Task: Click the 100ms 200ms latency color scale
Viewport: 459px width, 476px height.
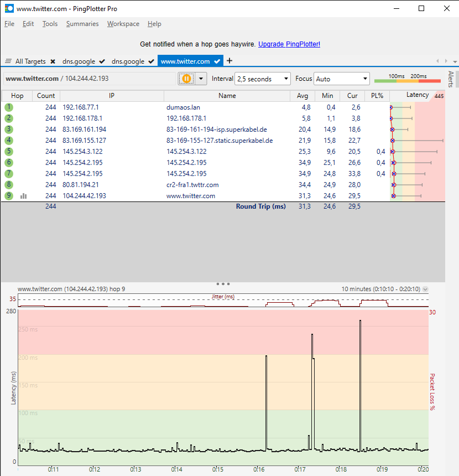Action: click(x=408, y=79)
